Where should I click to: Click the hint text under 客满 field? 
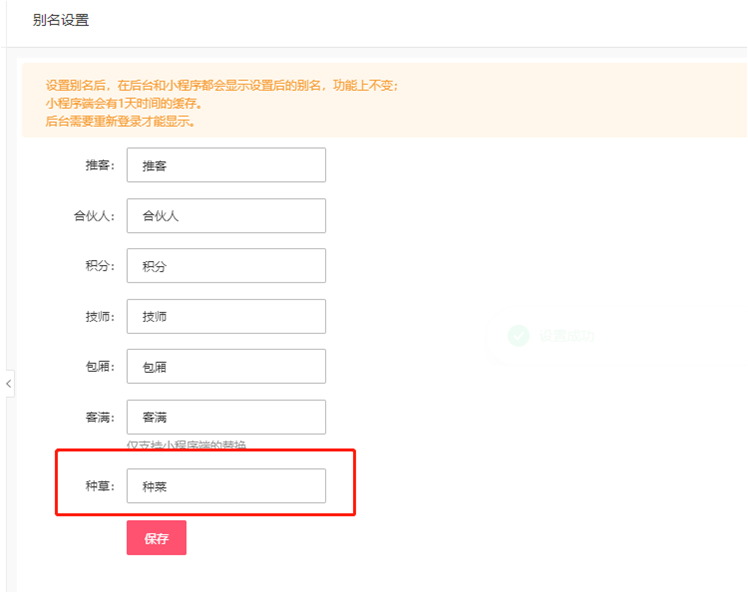[186, 445]
